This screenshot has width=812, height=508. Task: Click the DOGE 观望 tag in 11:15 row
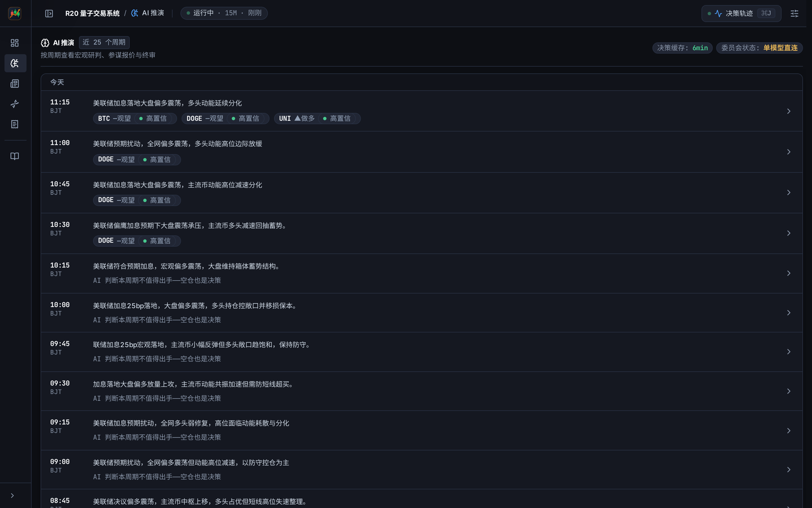[x=226, y=119]
